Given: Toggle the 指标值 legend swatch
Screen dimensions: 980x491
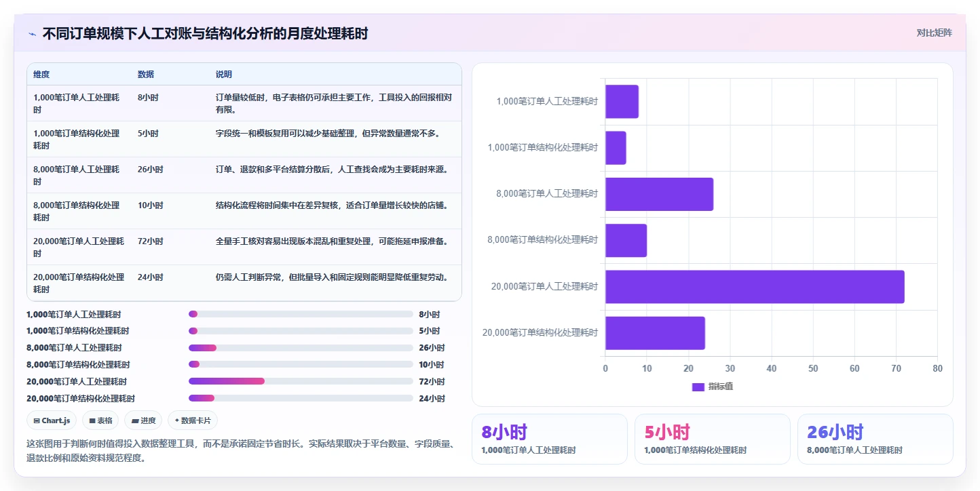Looking at the screenshot, I should 698,387.
